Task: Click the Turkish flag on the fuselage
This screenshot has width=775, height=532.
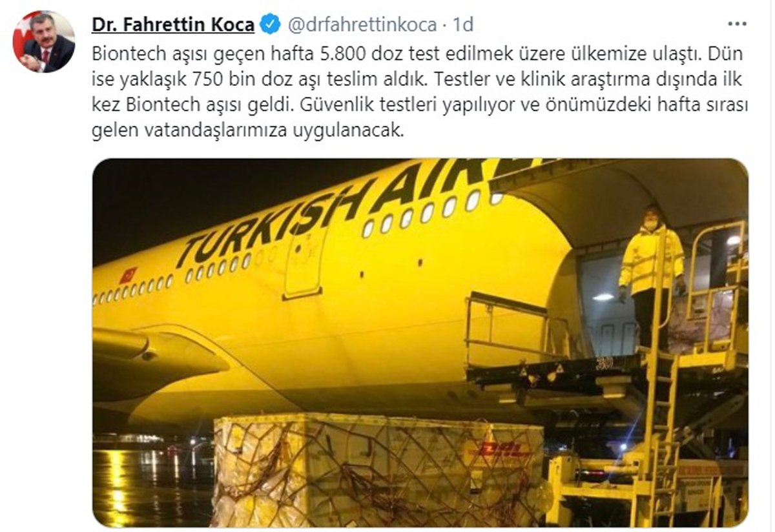Action: coord(128,275)
